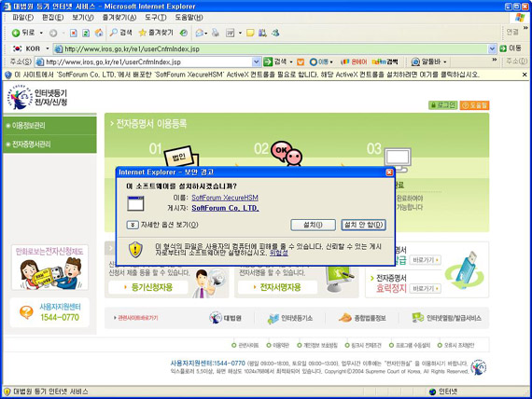Click the Refresh page icon

tap(86, 33)
